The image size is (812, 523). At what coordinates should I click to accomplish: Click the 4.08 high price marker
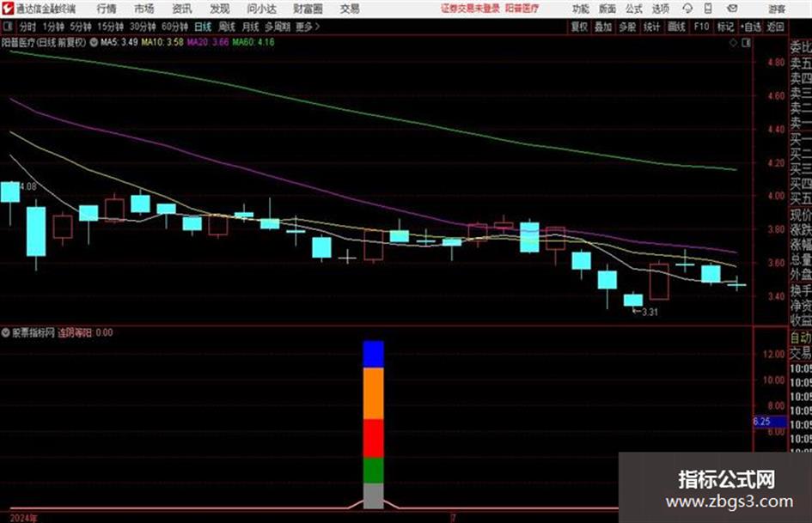28,186
